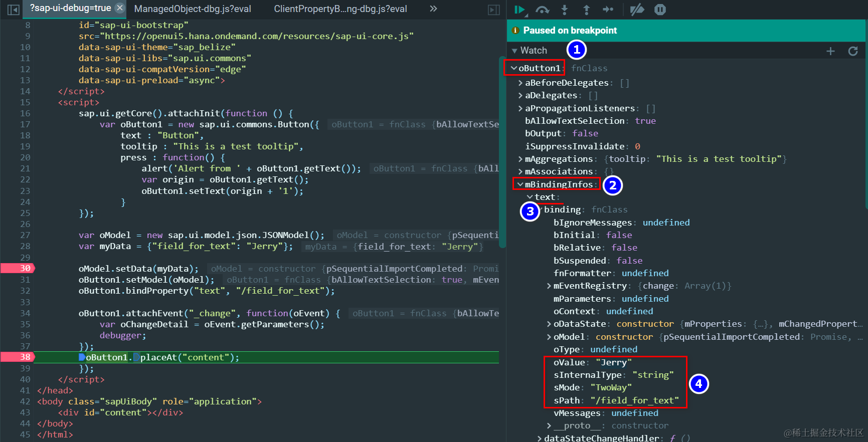Viewport: 868px width, 442px height.
Task: Expand aBeforeDelegates property
Action: click(520, 83)
